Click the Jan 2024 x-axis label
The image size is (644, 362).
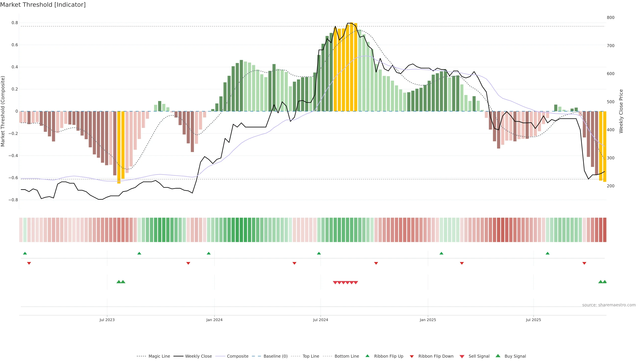(x=214, y=320)
